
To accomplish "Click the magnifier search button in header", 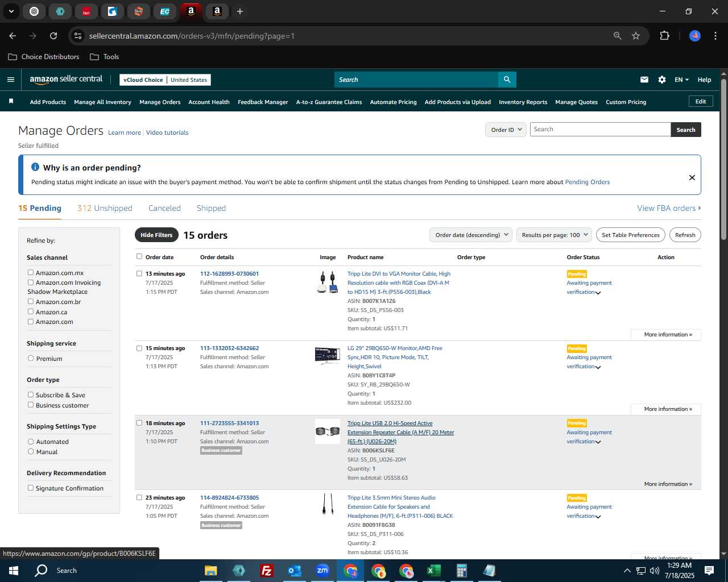I will (507, 80).
